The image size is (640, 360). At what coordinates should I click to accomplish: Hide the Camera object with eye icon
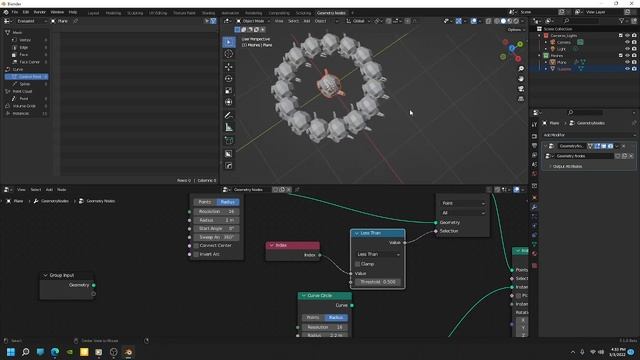627,42
